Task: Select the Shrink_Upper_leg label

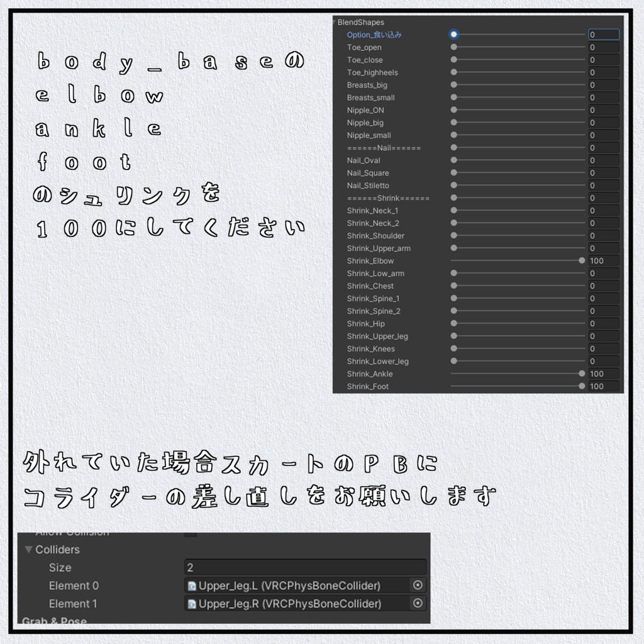Action: point(377,336)
